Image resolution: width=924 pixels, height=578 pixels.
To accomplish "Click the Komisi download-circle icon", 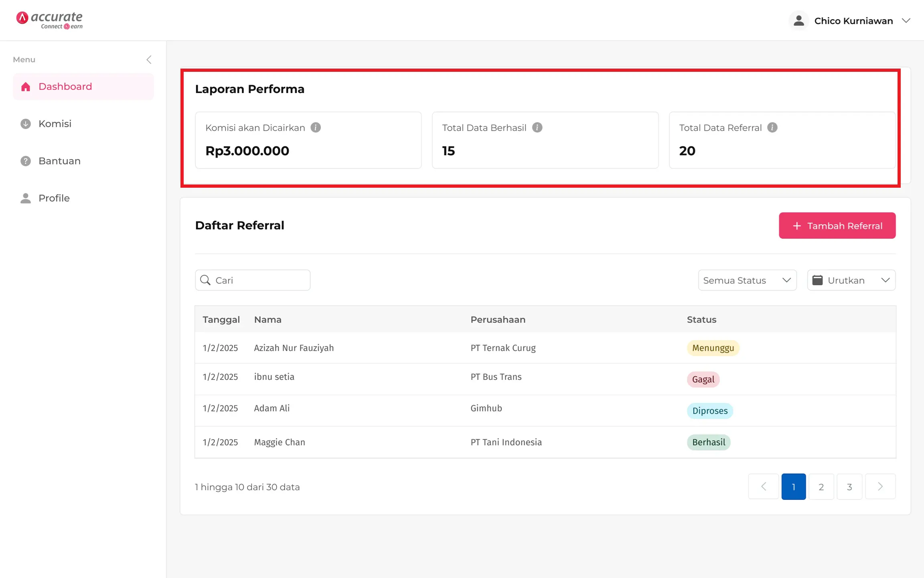I will (26, 124).
